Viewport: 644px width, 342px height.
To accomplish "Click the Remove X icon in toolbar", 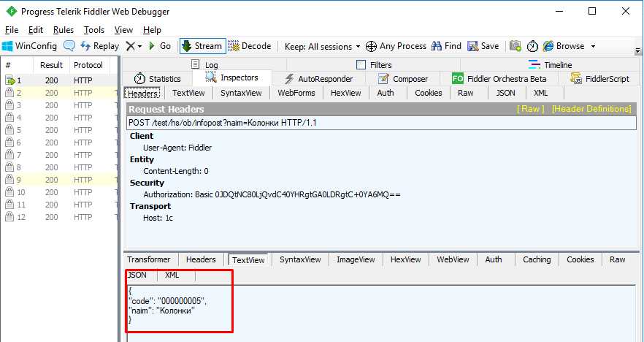I will [x=130, y=46].
